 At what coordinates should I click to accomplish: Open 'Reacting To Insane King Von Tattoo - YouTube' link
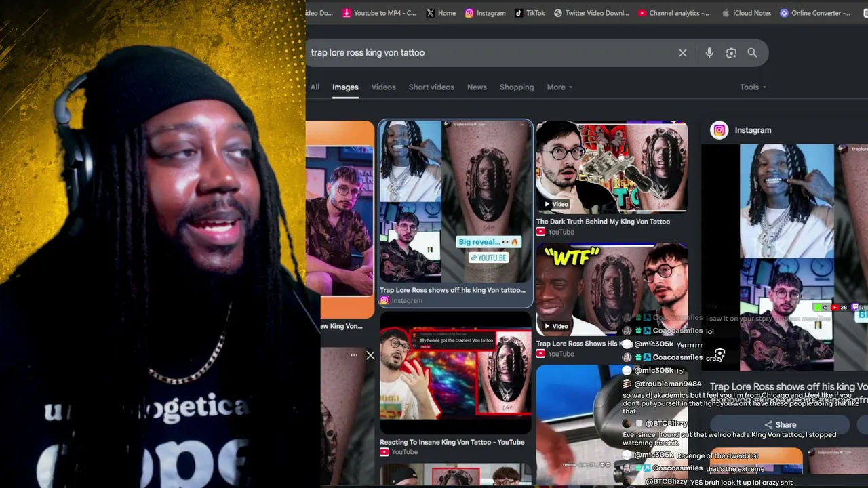coord(452,442)
